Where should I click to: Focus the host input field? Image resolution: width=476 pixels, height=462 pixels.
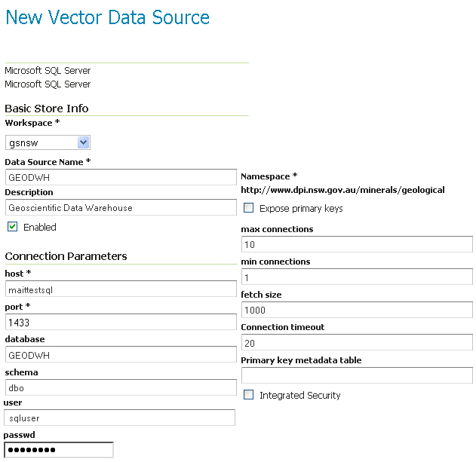[121, 289]
